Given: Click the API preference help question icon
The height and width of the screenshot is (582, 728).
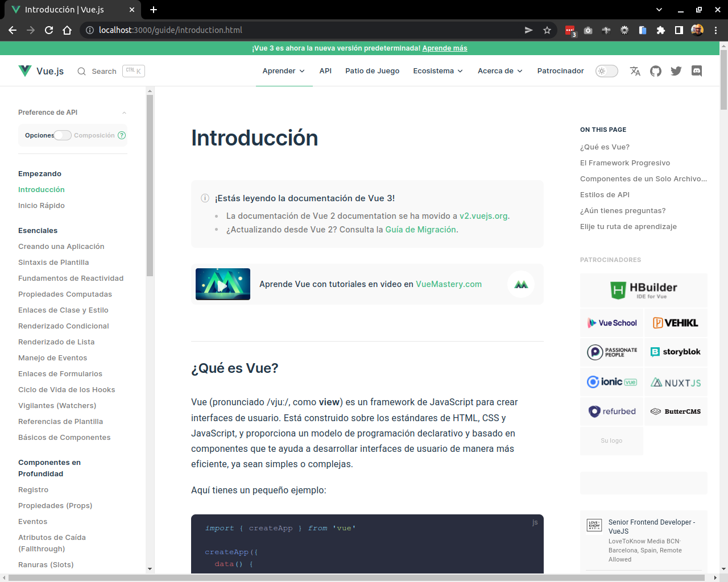Looking at the screenshot, I should click(x=122, y=135).
